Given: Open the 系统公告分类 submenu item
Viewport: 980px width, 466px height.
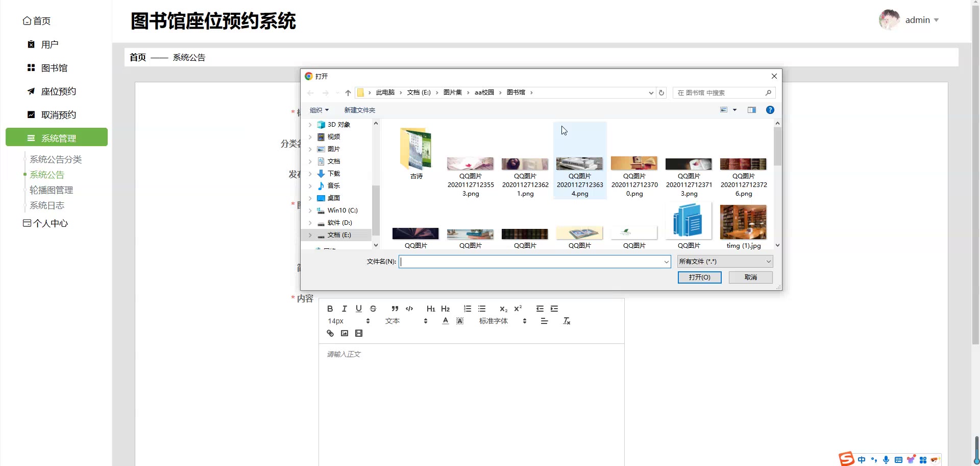Looking at the screenshot, I should 56,159.
